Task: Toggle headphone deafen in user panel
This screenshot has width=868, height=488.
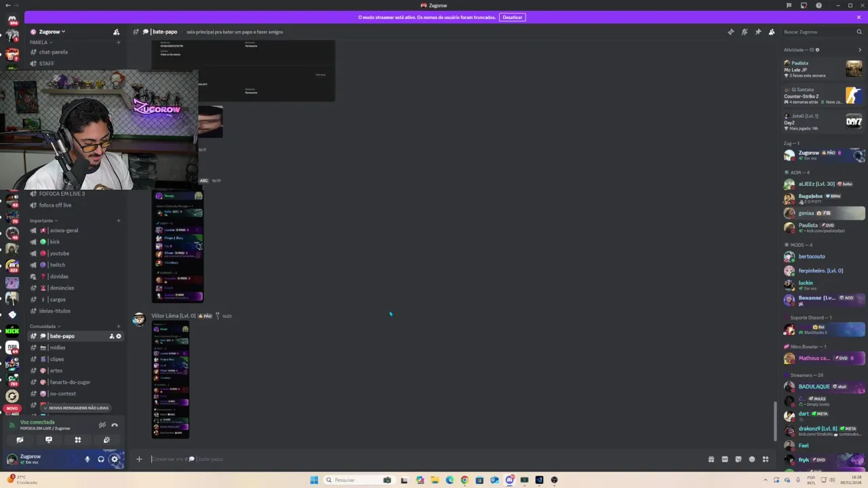Action: (100, 460)
